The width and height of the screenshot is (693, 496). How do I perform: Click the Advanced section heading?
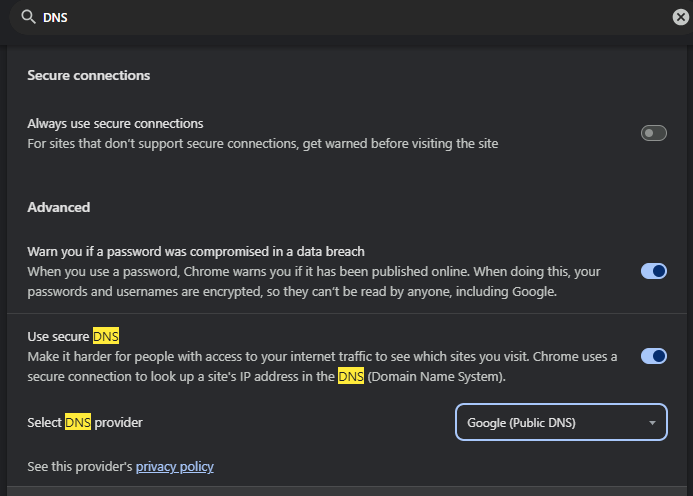tap(58, 207)
